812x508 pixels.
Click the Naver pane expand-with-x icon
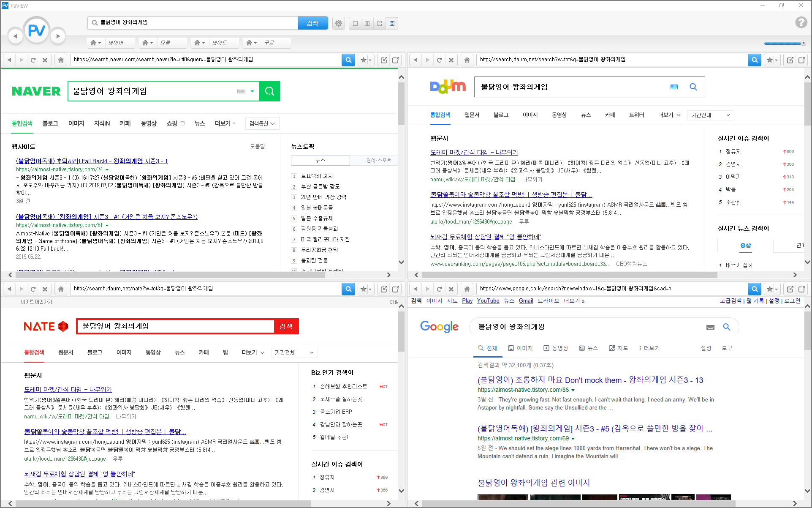tap(396, 60)
